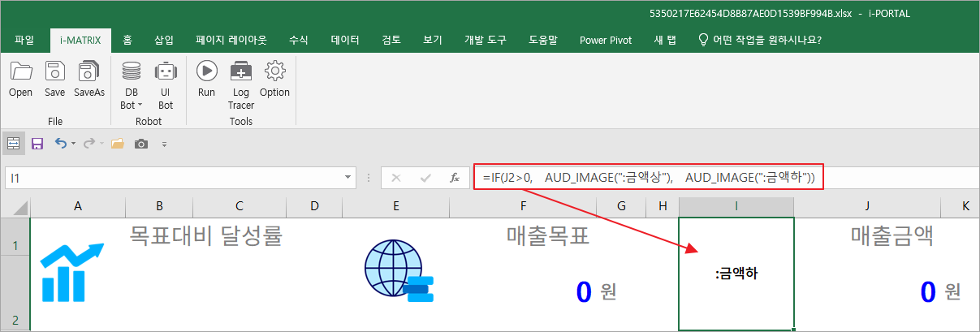This screenshot has height=332, width=980.
Task: Click the camera icon in quick access toolbar
Action: (x=141, y=144)
